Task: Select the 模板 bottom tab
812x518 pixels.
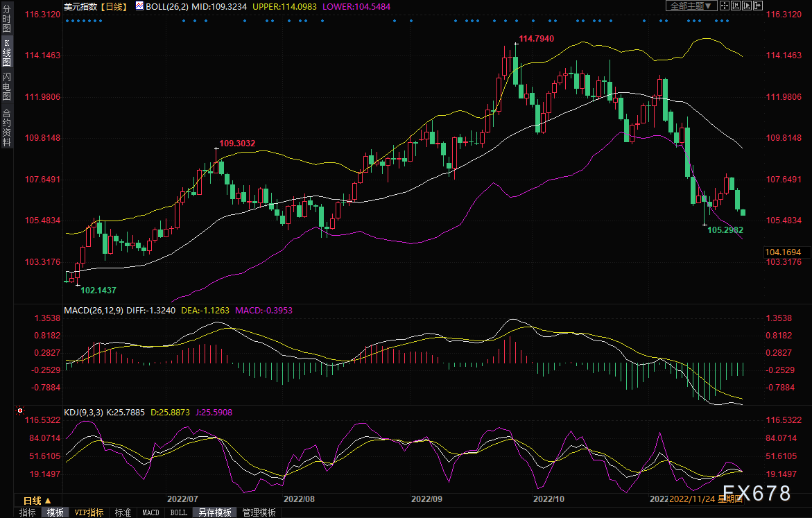Action: tap(55, 513)
